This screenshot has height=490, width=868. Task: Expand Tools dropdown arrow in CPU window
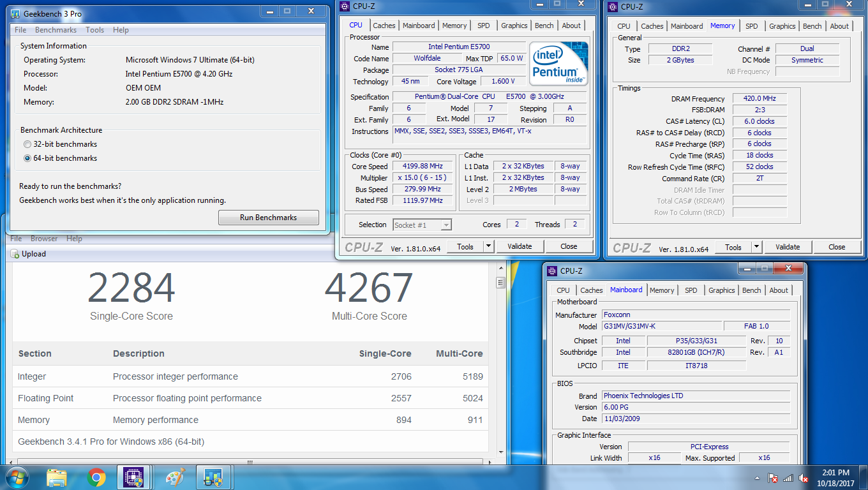pos(488,246)
